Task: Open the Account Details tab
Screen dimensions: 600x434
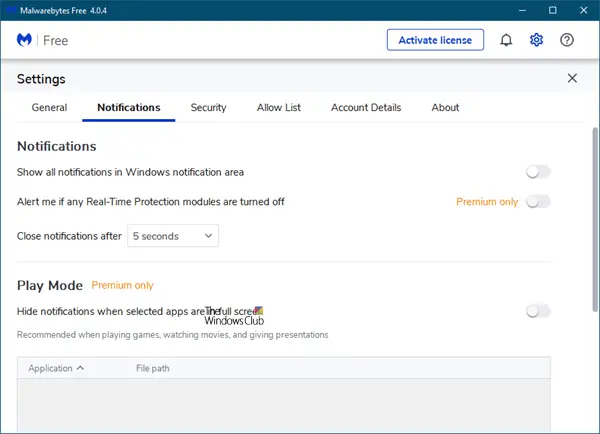Action: (x=366, y=108)
